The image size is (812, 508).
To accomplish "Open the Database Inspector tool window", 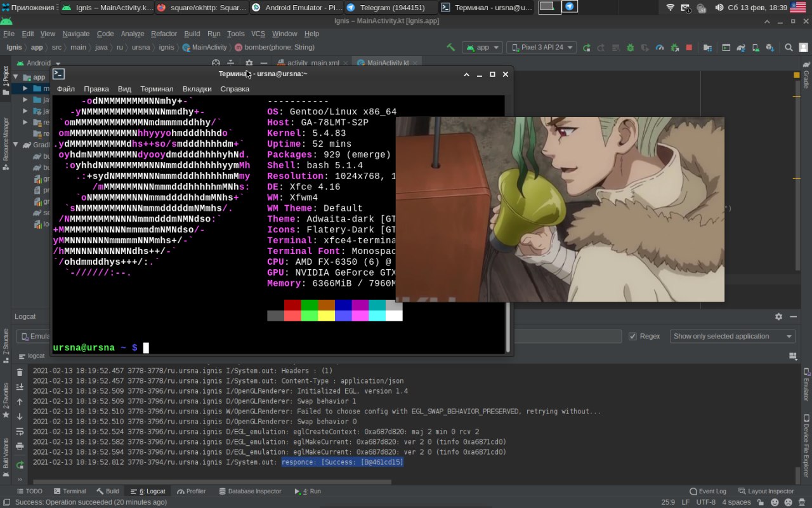I will (250, 491).
